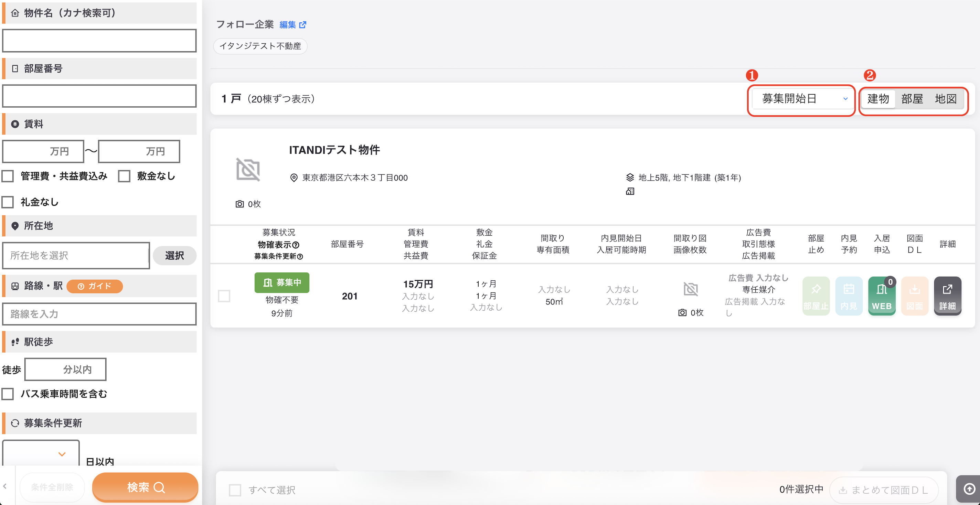Toggle バス乗車時間を含む checkbox
This screenshot has height=505, width=980.
(x=8, y=394)
